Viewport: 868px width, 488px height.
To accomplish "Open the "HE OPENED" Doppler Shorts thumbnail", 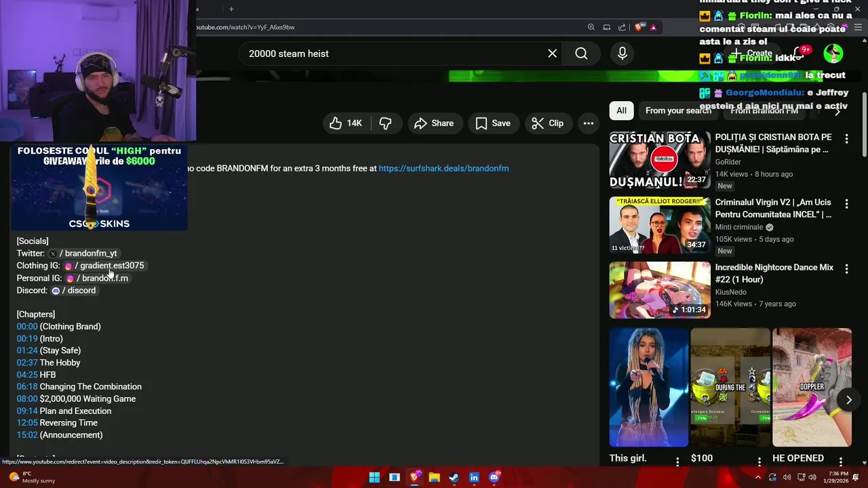I will [x=812, y=387].
